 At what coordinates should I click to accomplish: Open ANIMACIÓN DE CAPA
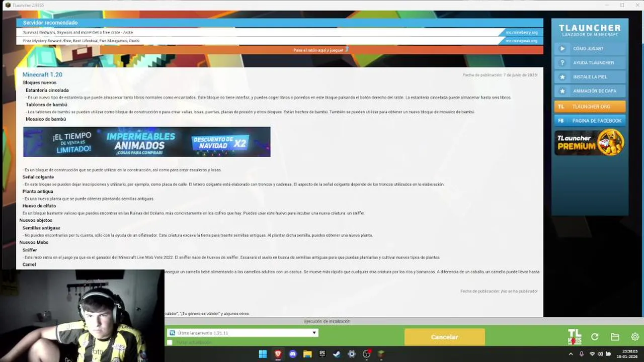coord(590,91)
